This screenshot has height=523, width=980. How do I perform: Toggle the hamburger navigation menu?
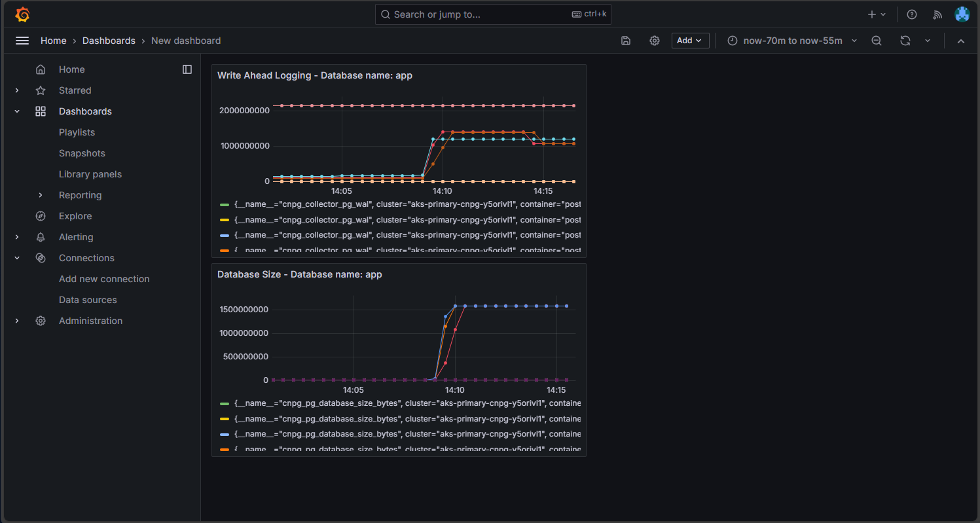click(22, 41)
